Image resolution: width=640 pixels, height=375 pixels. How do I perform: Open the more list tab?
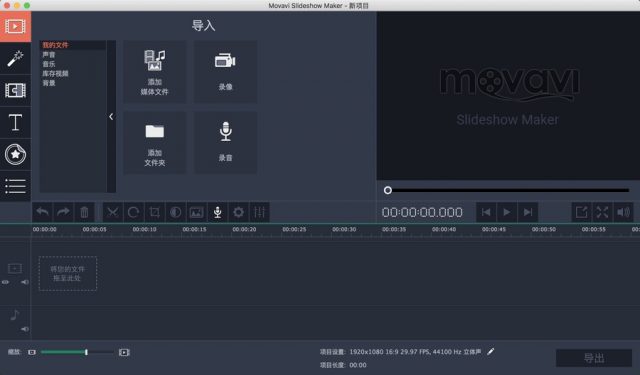(15, 186)
